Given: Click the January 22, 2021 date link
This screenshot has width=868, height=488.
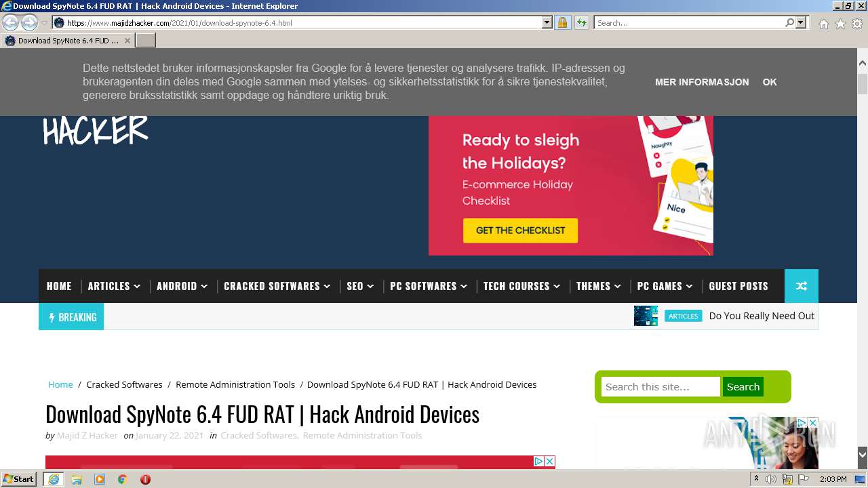Looking at the screenshot, I should click(170, 435).
